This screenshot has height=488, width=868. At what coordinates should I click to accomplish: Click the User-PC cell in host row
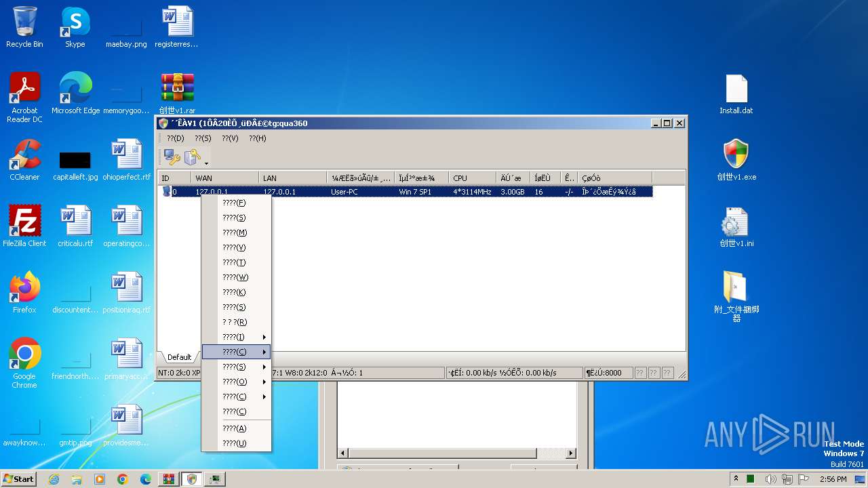click(344, 192)
